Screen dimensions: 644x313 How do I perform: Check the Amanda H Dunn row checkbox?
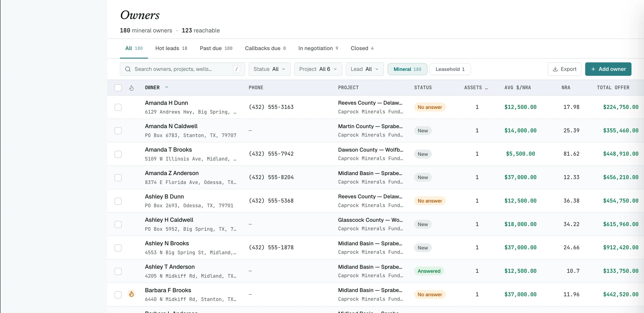pyautogui.click(x=118, y=107)
